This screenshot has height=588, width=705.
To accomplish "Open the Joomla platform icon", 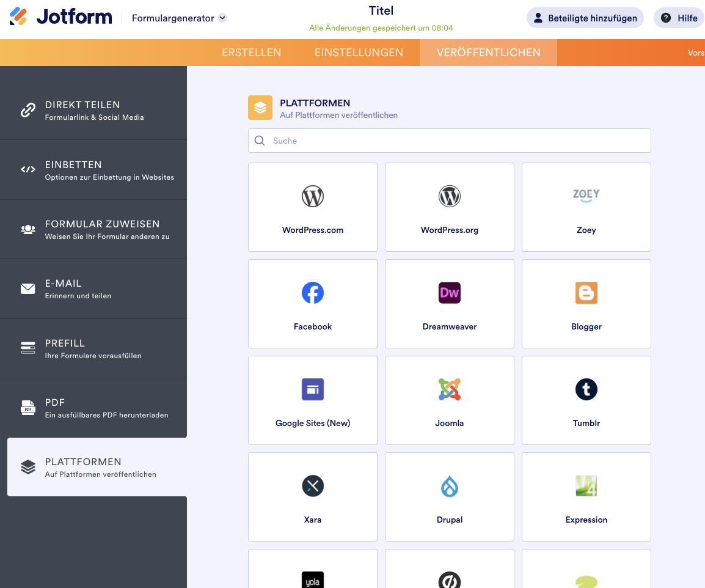I will pos(450,390).
